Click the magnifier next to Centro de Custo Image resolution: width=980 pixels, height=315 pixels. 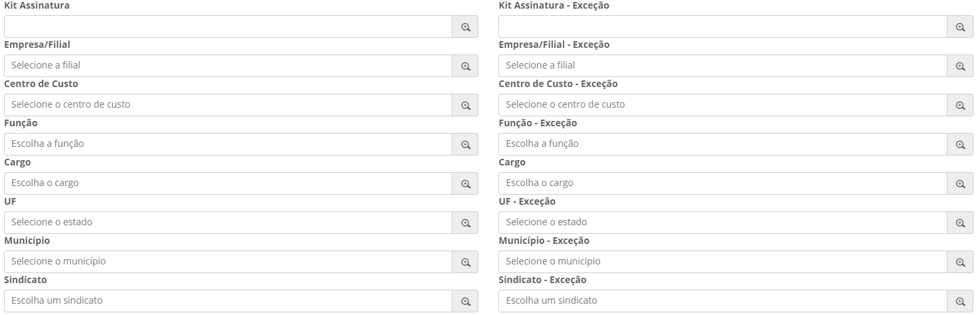[466, 106]
